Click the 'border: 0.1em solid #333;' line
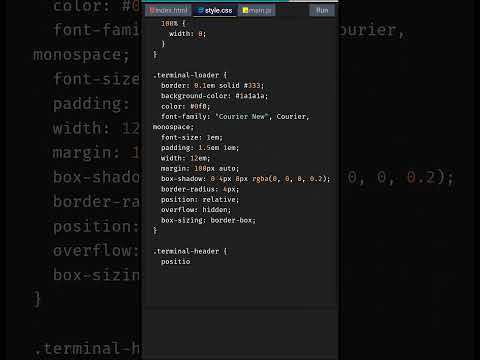 (212, 86)
